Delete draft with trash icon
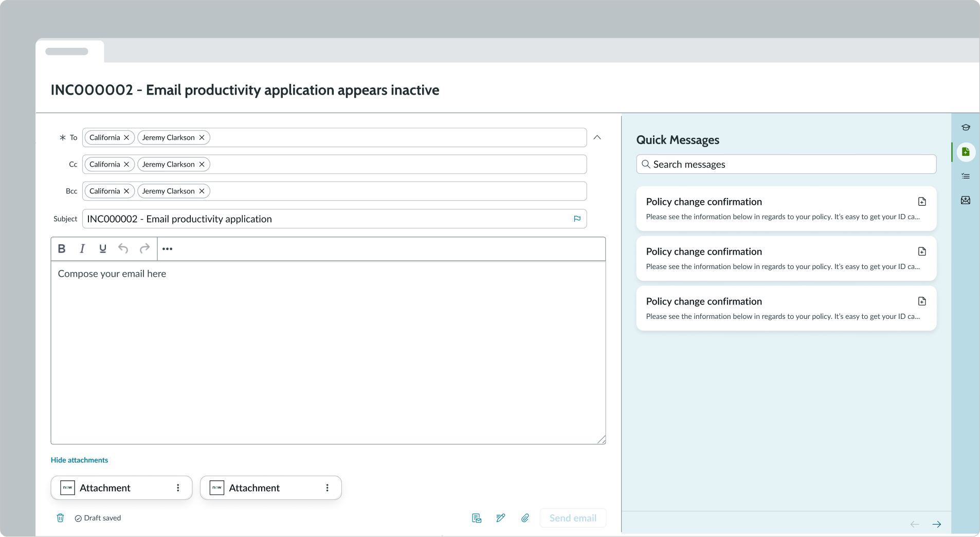Viewport: 980px width, 537px height. click(60, 518)
